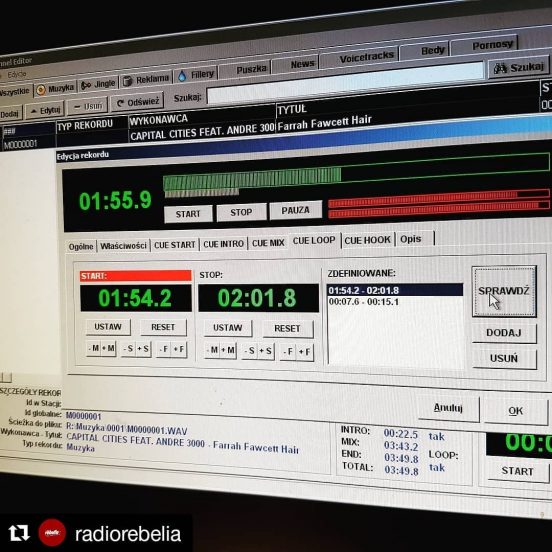
Task: Click the file path R:\Muzyka\0001\M0000001.WAV
Action: (x=127, y=429)
